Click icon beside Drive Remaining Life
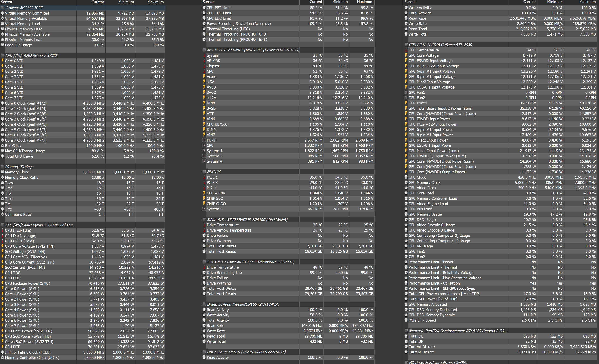 click(x=204, y=272)
